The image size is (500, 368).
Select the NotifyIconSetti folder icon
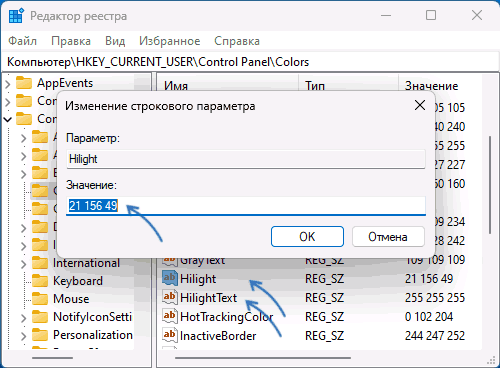[40, 317]
